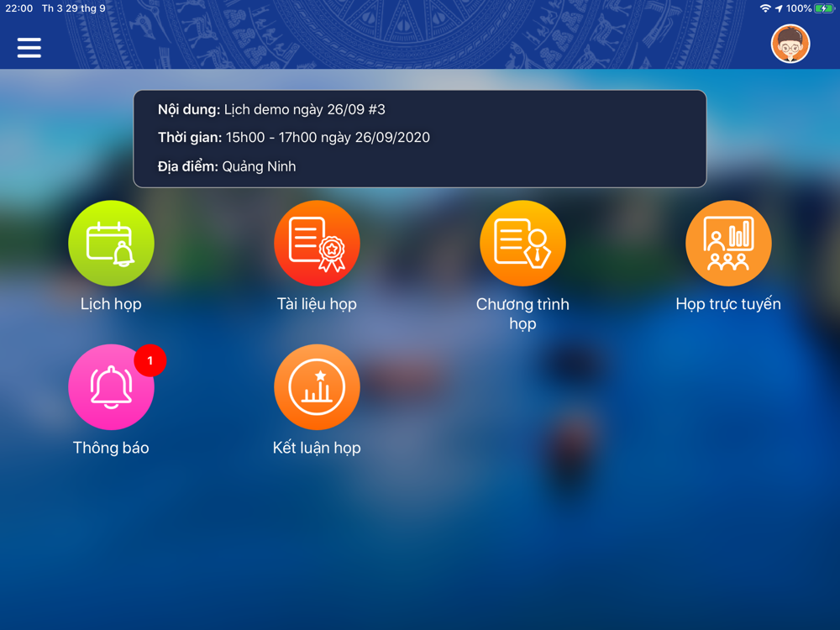
Task: Tap the location arrow in status bar
Action: (779, 8)
